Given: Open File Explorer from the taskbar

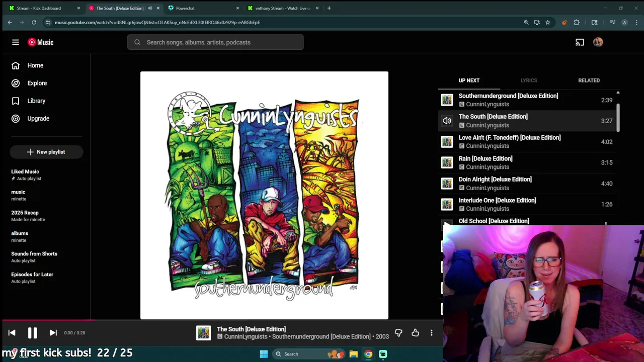Looking at the screenshot, I should (354, 354).
